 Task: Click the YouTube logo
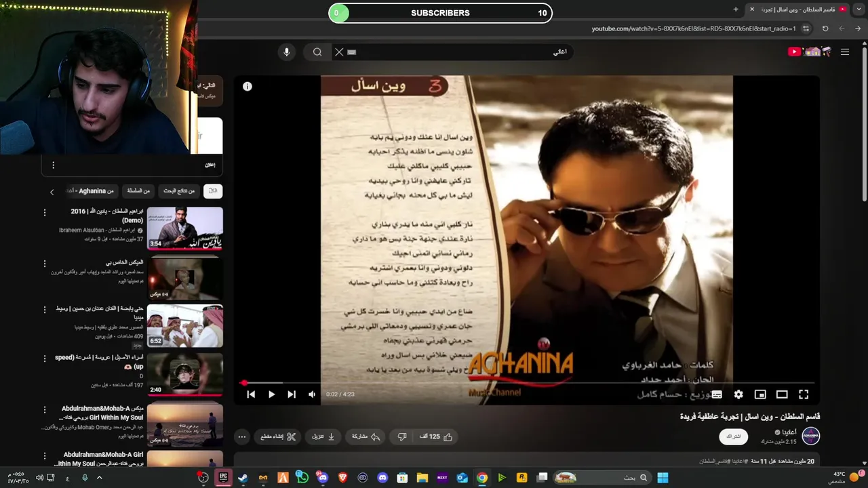coord(810,52)
